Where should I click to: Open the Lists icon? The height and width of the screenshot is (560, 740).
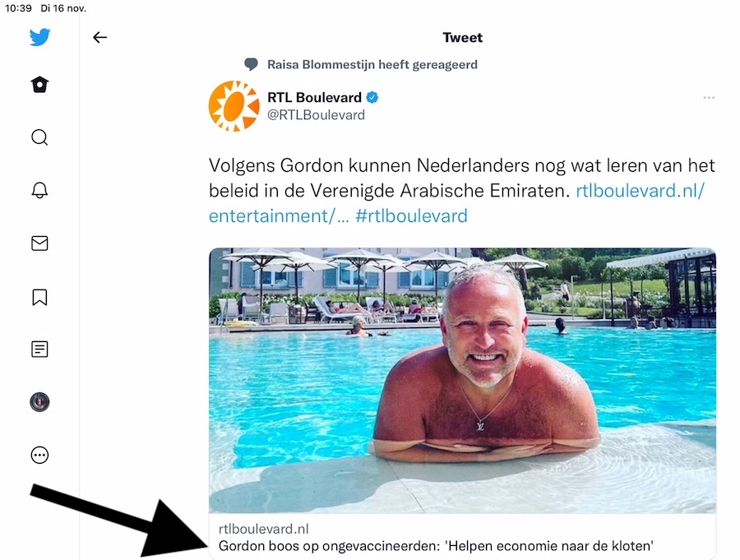pos(39,349)
